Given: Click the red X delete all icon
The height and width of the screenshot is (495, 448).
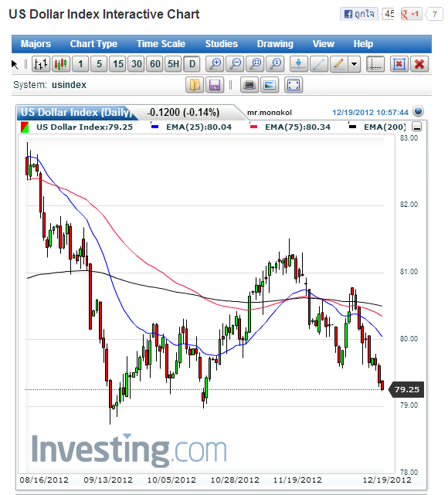Looking at the screenshot, I should tap(419, 64).
